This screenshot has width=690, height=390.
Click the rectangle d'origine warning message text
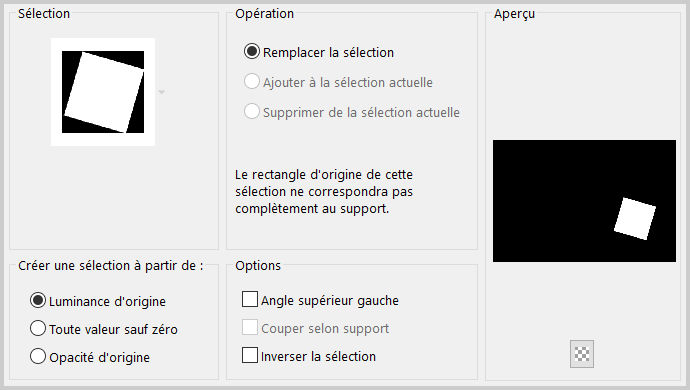pyautogui.click(x=324, y=191)
